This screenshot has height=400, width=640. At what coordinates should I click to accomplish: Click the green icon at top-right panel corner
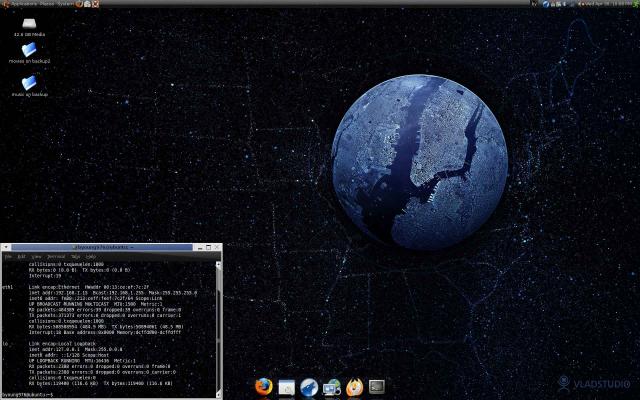(635, 4)
